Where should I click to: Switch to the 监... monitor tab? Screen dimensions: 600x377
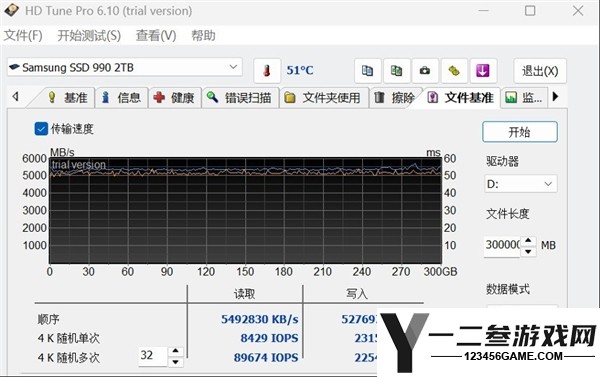point(524,98)
